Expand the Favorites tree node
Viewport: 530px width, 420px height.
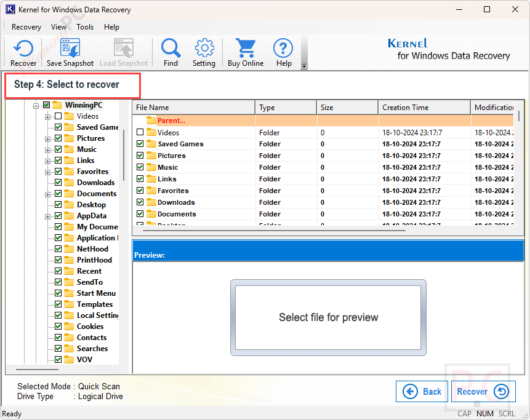point(47,172)
